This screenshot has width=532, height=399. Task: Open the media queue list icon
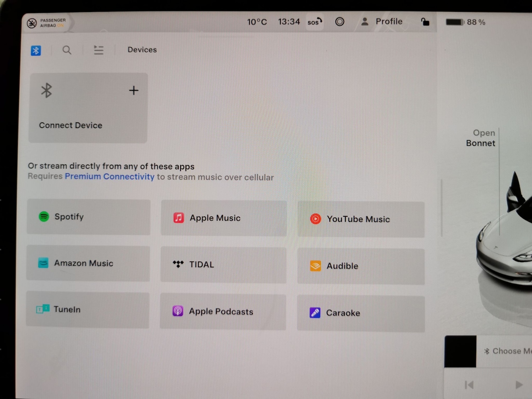(x=99, y=50)
